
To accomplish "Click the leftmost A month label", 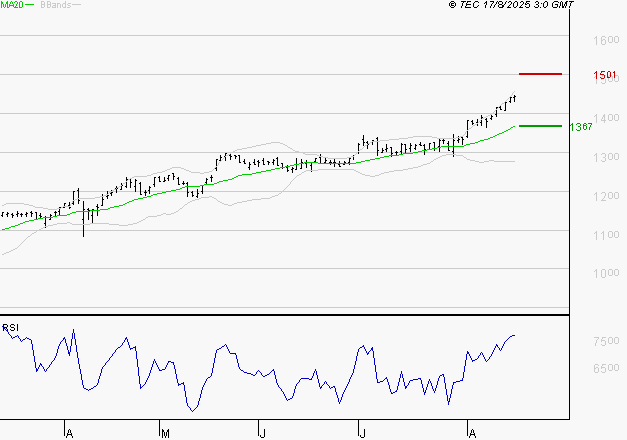I will (x=69, y=433).
